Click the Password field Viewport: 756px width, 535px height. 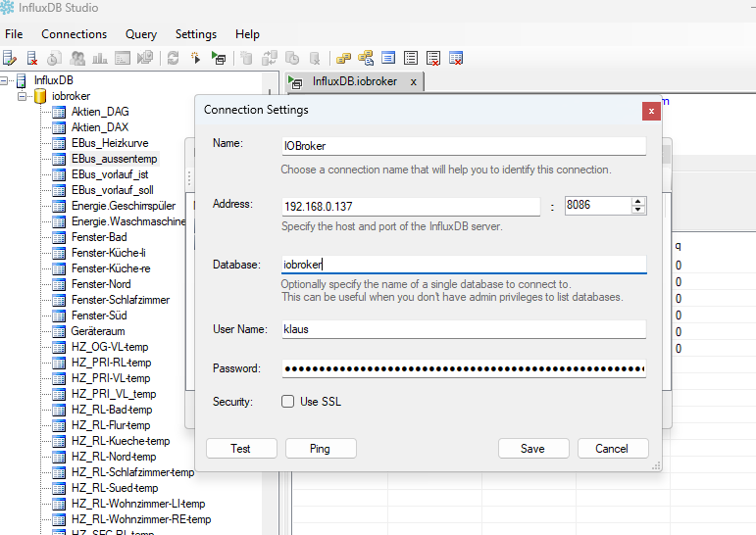[x=464, y=368]
